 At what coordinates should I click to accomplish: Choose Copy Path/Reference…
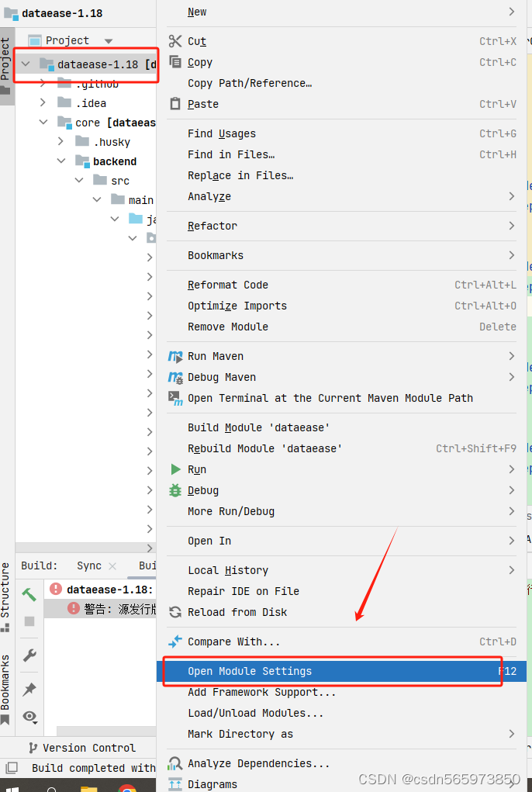coord(342,83)
